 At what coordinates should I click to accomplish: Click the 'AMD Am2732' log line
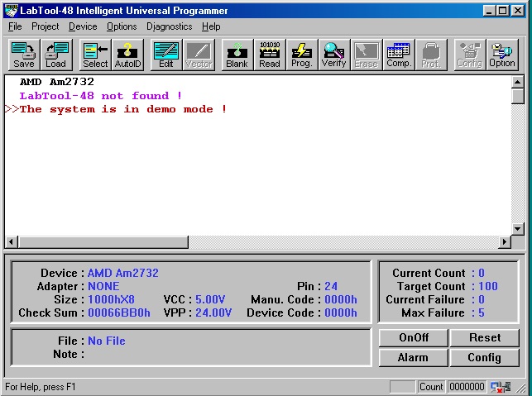click(x=56, y=82)
